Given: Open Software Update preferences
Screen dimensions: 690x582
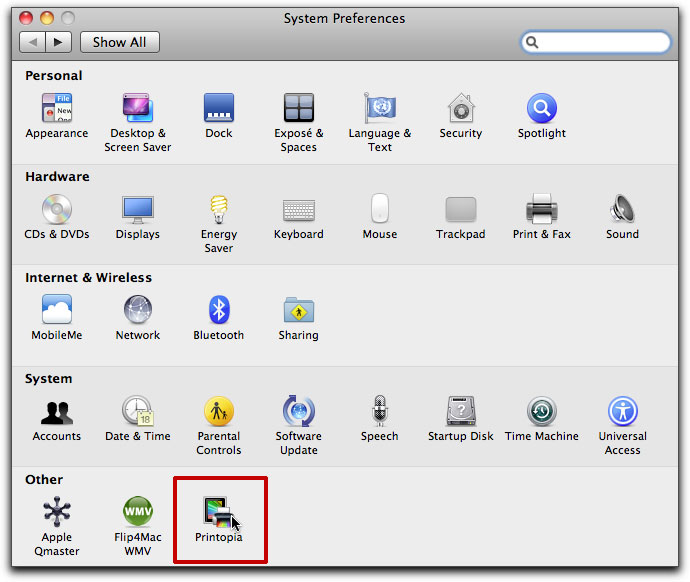Looking at the screenshot, I should point(298,412).
